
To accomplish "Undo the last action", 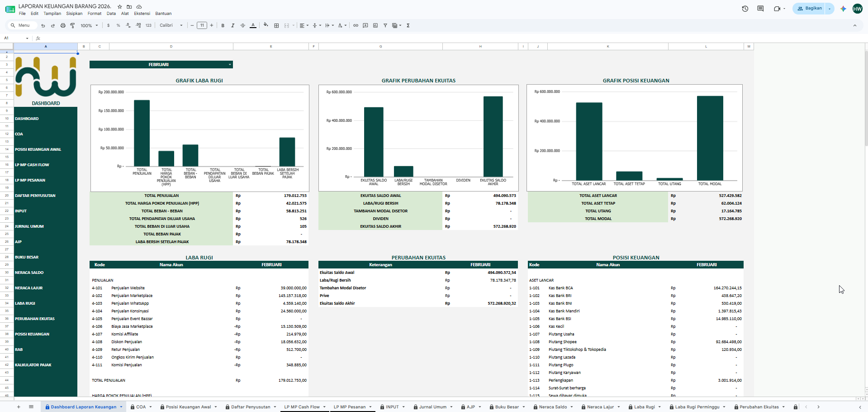I will pos(43,26).
